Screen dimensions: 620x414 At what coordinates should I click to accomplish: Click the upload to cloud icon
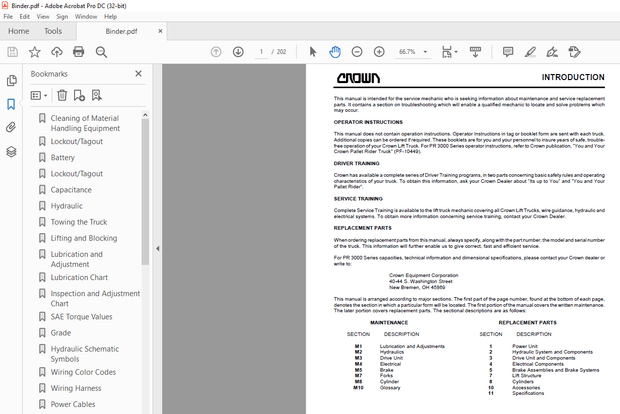point(57,52)
